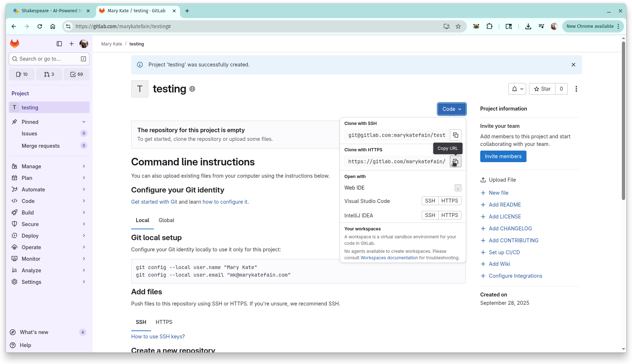Select HTTPS for Visual Studio Code clone

point(450,201)
